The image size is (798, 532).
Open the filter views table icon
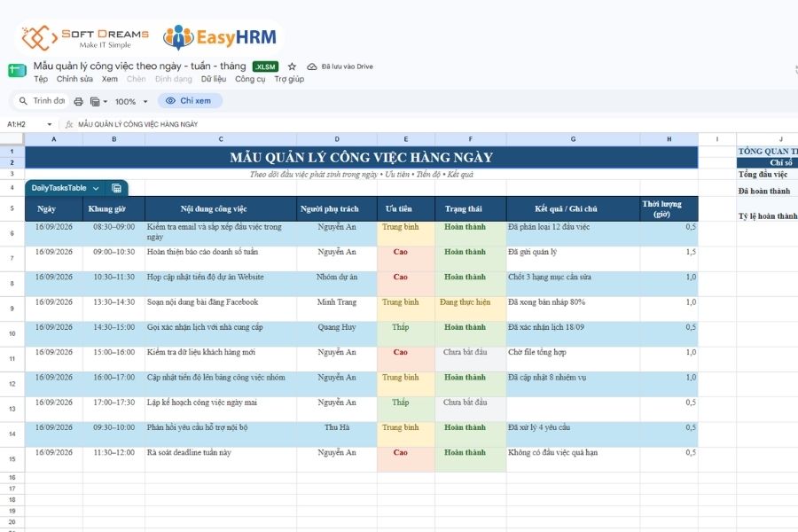point(95,101)
